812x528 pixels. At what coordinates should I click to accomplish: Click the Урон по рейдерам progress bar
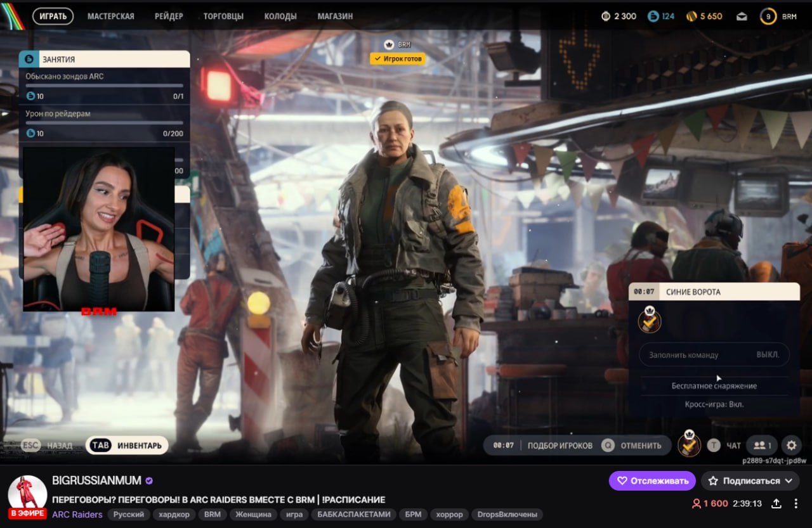tap(104, 122)
